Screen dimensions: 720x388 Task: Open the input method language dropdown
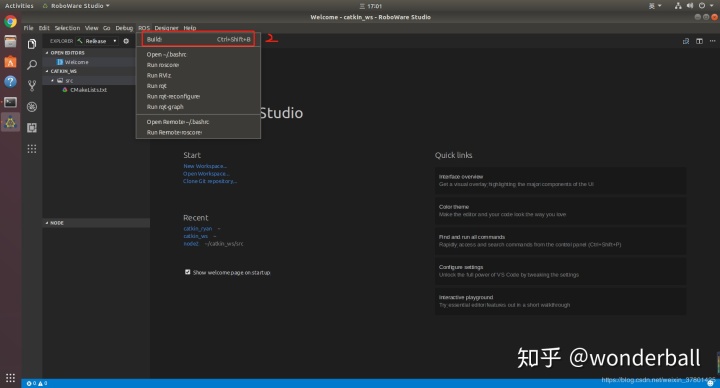[x=655, y=6]
